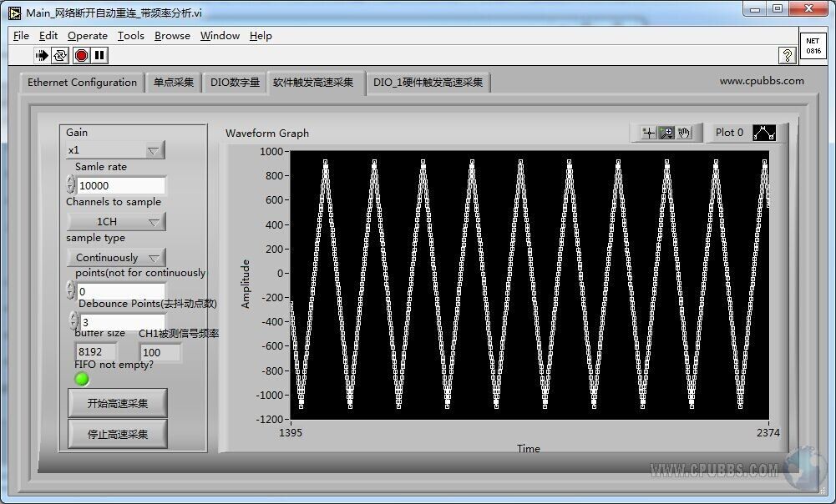The image size is (836, 504).
Task: Open the Window menu
Action: [220, 36]
